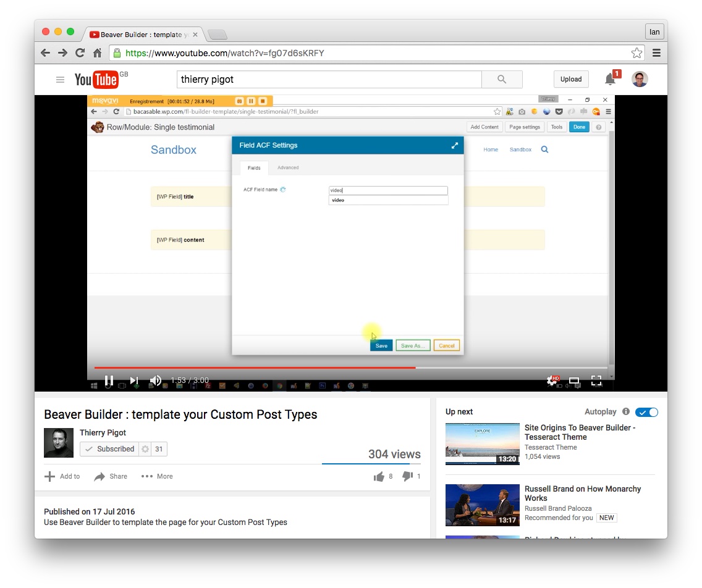Click Done in Beaver Builder bar
The width and height of the screenshot is (702, 588).
tap(579, 127)
